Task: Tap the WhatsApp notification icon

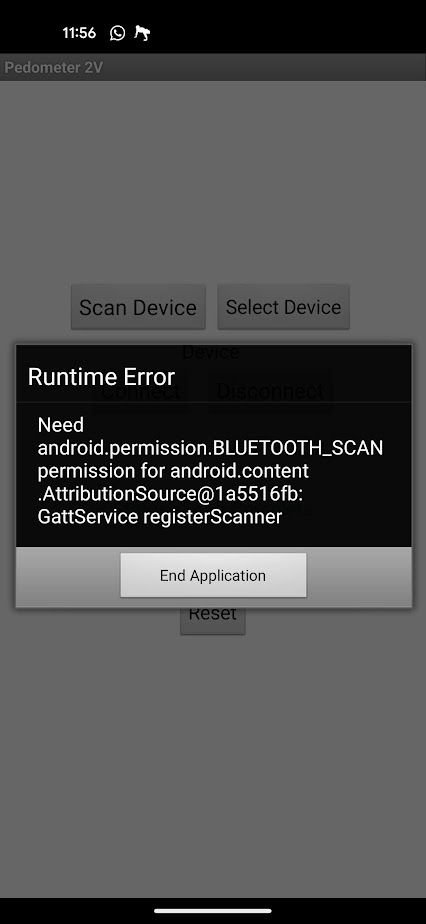Action: click(117, 33)
